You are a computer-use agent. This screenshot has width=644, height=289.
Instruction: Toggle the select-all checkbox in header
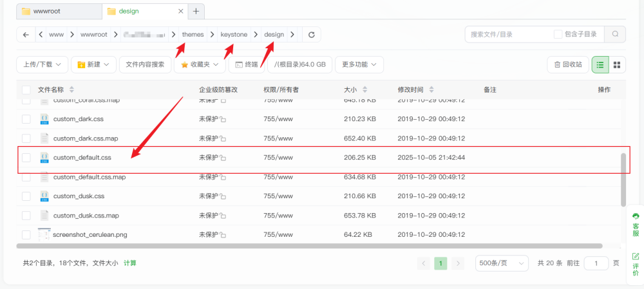(x=26, y=89)
